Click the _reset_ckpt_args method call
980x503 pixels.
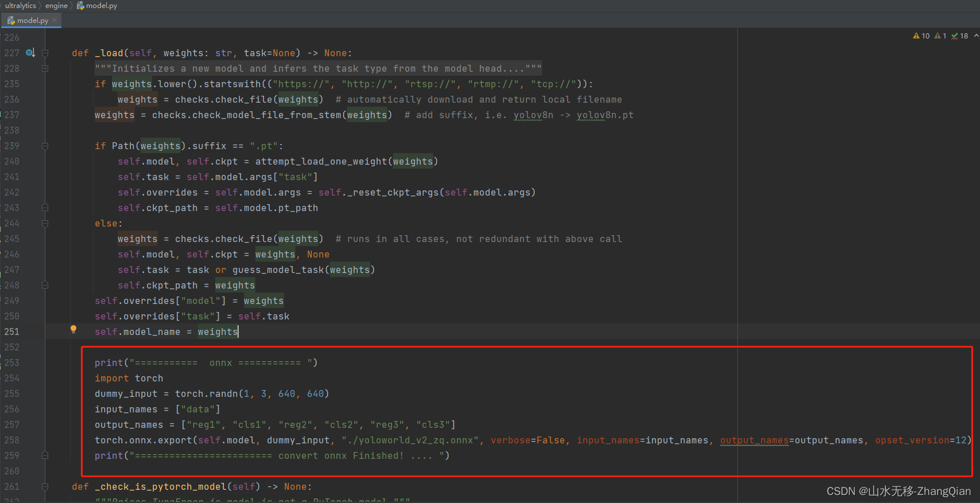(x=393, y=192)
